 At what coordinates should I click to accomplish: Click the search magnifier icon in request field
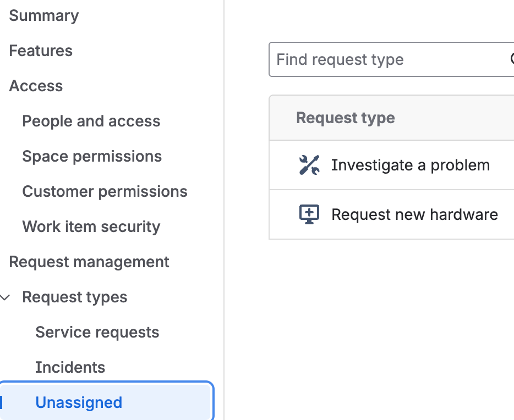point(511,59)
